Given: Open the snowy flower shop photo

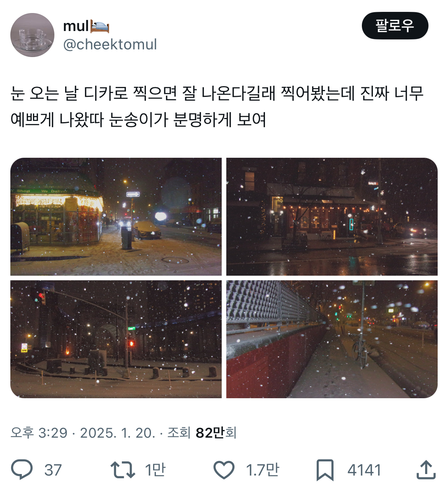Looking at the screenshot, I should tap(116, 217).
